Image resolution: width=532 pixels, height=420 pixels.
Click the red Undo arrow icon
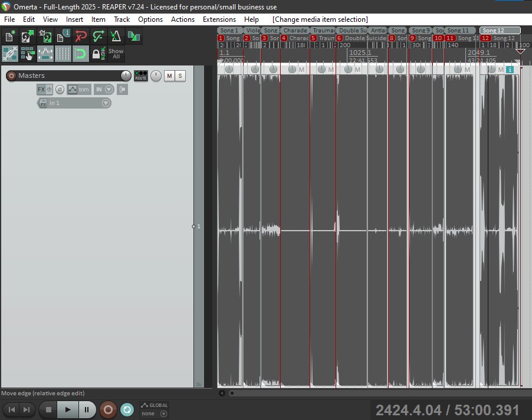(80, 37)
